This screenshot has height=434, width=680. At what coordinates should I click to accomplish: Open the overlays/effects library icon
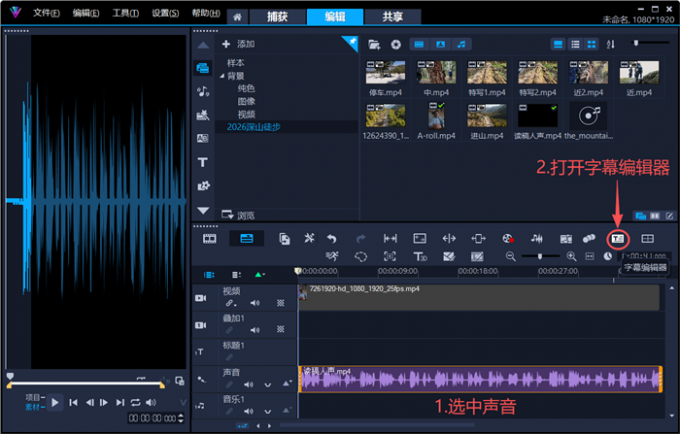tap(203, 186)
